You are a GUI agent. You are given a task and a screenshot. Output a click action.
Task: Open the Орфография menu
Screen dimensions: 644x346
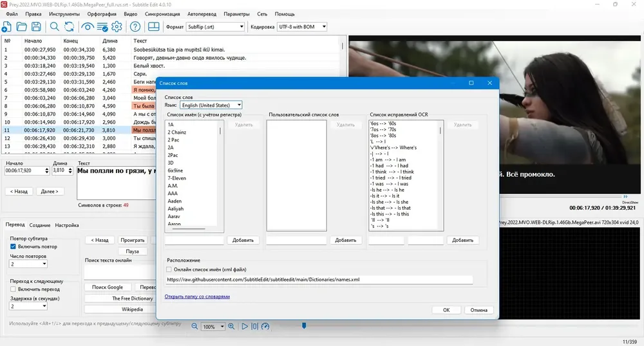point(102,14)
